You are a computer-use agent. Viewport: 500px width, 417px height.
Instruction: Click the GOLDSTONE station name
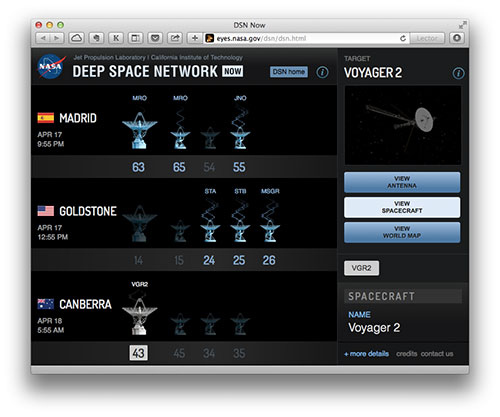pyautogui.click(x=88, y=211)
